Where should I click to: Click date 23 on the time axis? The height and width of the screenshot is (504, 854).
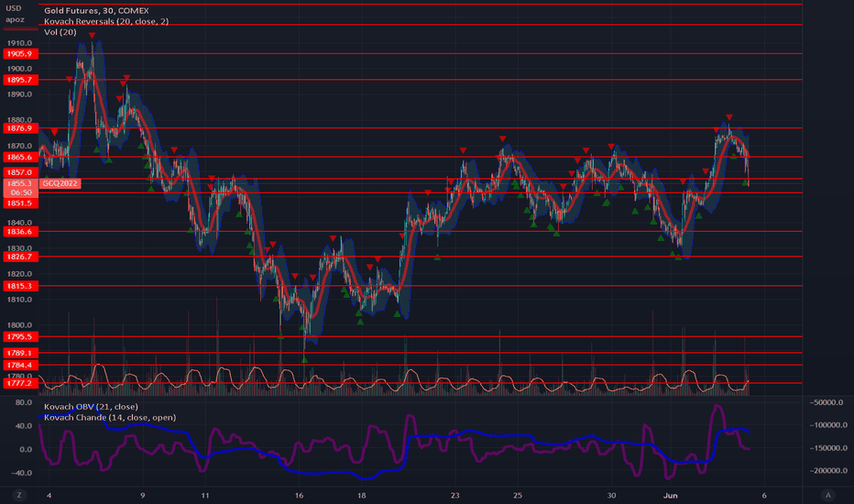click(x=455, y=495)
